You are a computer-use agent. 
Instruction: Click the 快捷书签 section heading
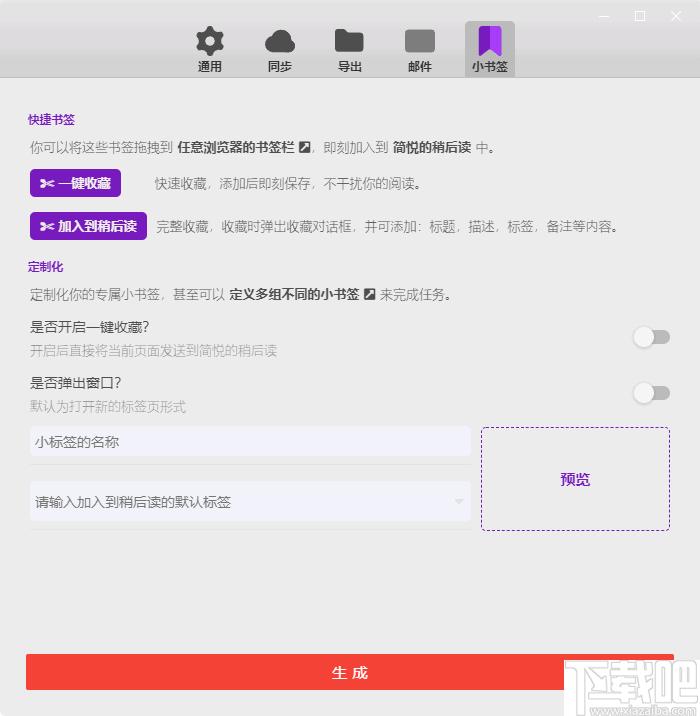pyautogui.click(x=51, y=120)
